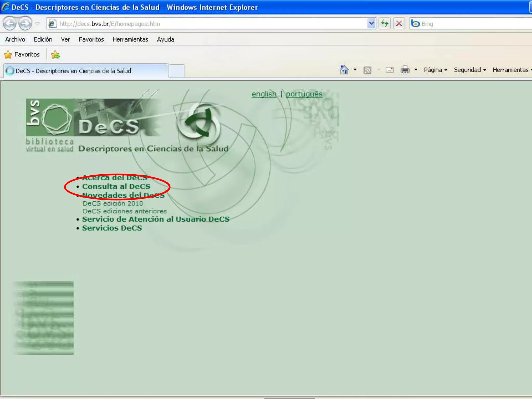
Task: Expand the address bar URL dropdown
Action: click(x=371, y=24)
